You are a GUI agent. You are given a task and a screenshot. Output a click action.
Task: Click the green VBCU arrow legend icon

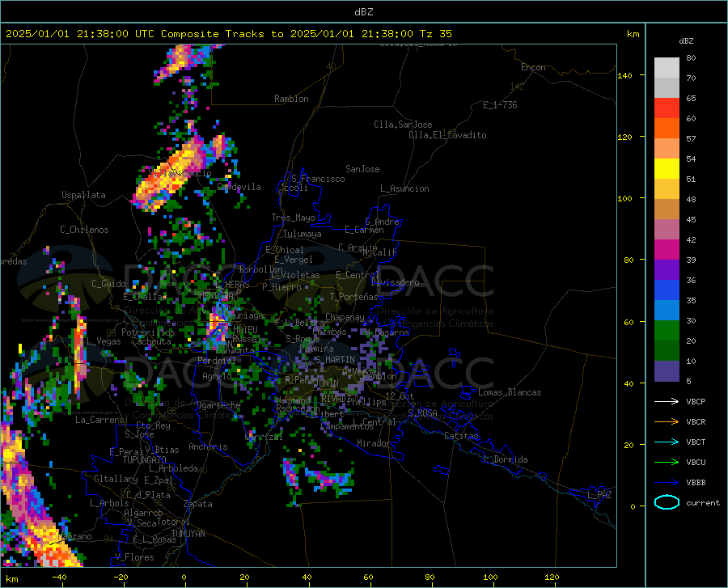[x=667, y=463]
